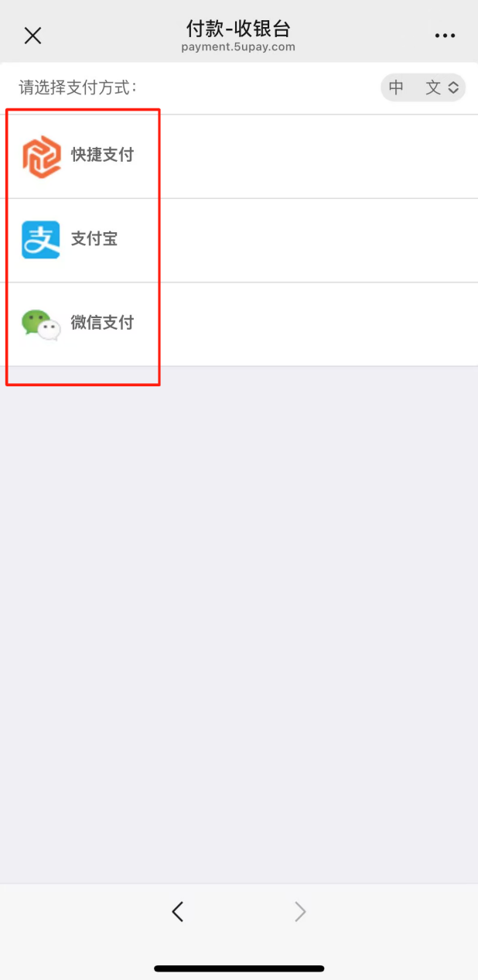Click the up-down arrows on language selector
This screenshot has width=478, height=980.
pyautogui.click(x=453, y=88)
